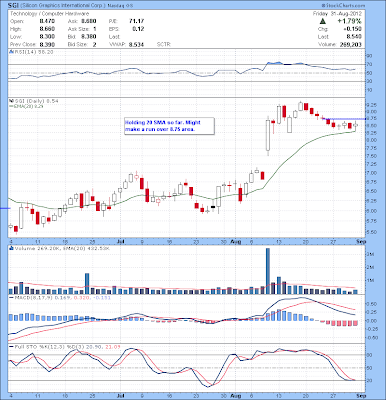The image size is (386, 400).
Task: Click the Volume panel legend icon
Action: tap(11, 248)
